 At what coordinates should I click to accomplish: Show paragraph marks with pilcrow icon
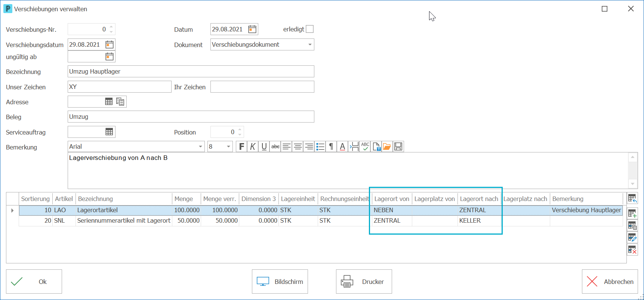point(331,146)
